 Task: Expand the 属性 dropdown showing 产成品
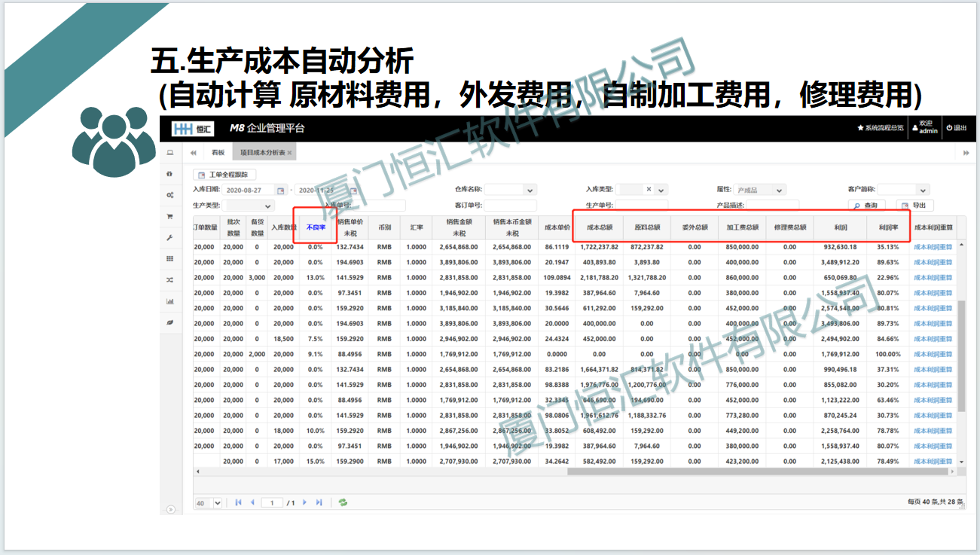coord(779,191)
